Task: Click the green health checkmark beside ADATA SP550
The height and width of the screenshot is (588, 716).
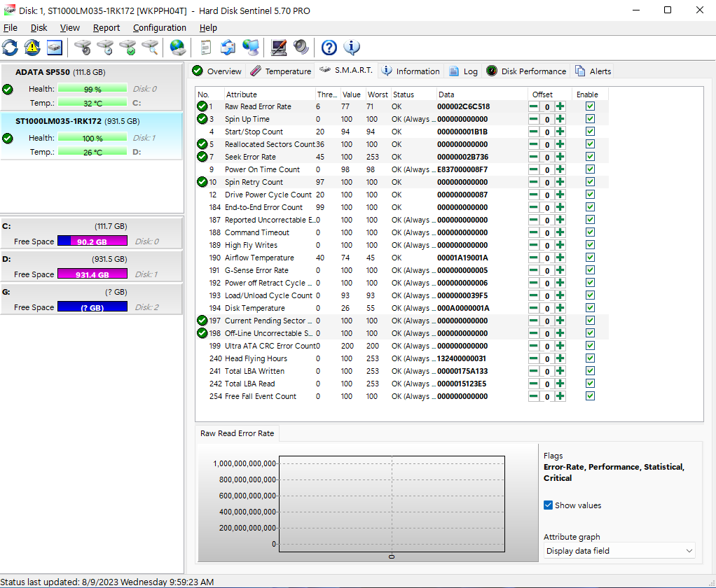Action: (x=8, y=90)
